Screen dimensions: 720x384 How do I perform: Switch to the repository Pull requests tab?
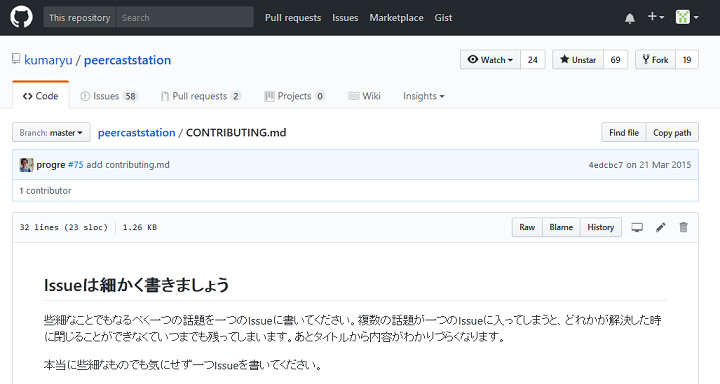201,96
